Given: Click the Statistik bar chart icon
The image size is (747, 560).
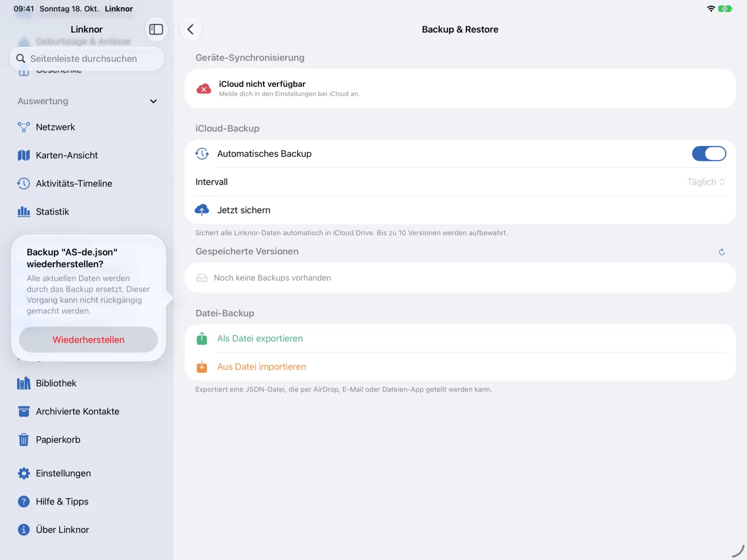Looking at the screenshot, I should pyautogui.click(x=23, y=212).
